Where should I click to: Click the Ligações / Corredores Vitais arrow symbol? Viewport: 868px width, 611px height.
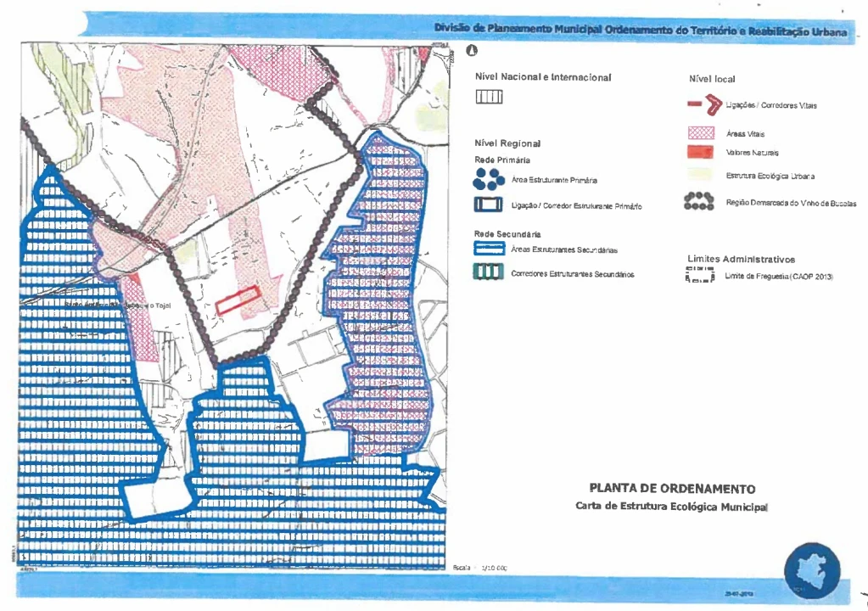703,105
